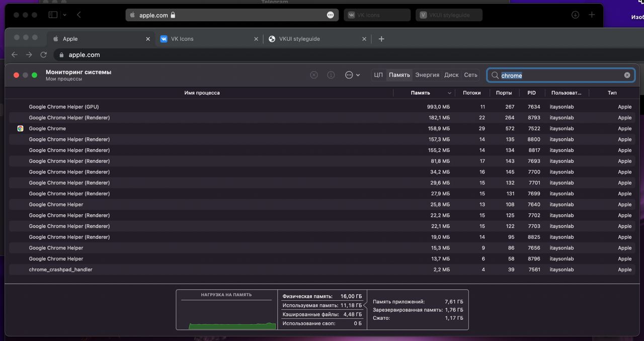
Task: Sort by Тип column header
Action: click(612, 93)
